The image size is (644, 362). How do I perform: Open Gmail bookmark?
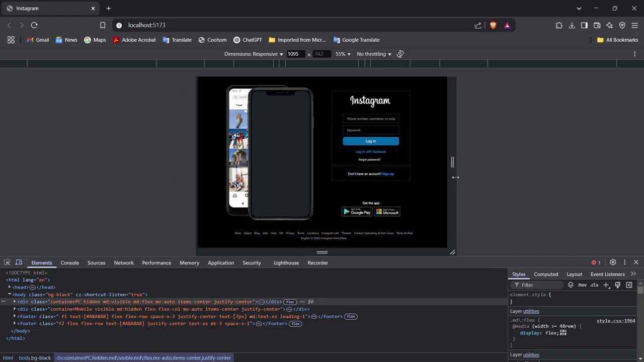(x=38, y=40)
